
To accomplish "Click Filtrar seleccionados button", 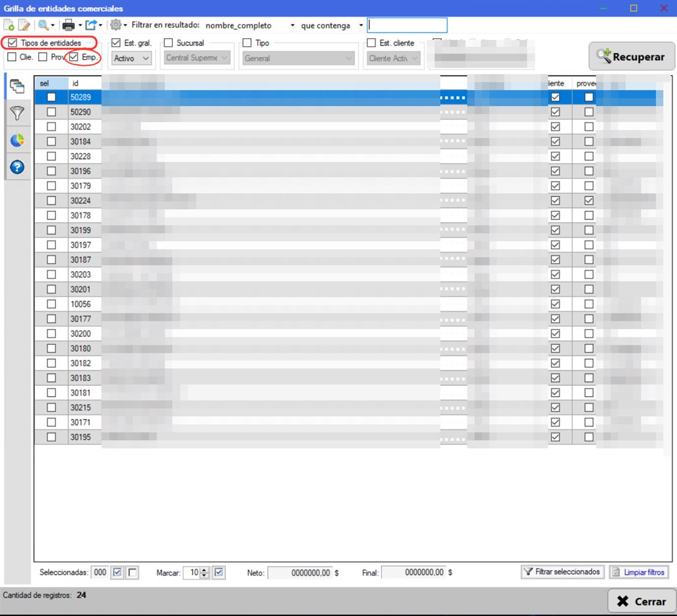I will (x=562, y=572).
